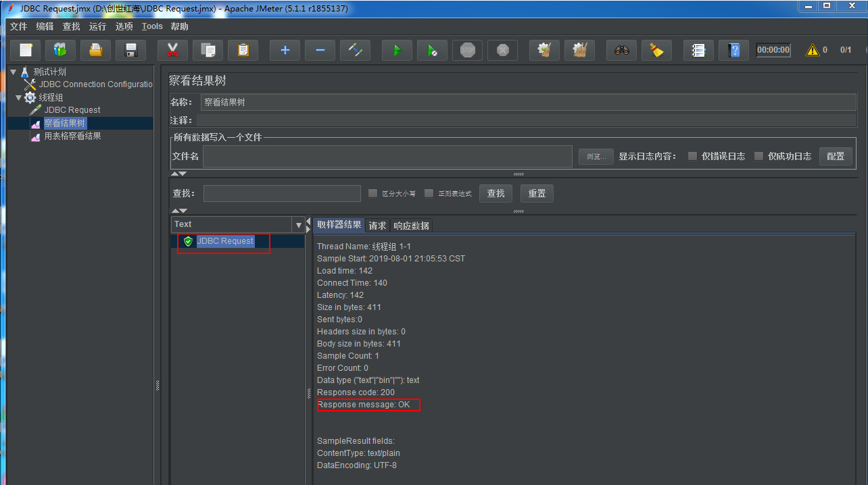
Task: Click the Clear All double broom icon
Action: tap(579, 50)
